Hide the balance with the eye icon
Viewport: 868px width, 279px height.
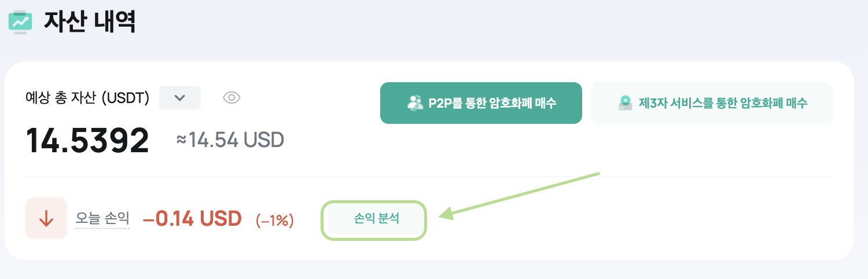click(x=231, y=98)
